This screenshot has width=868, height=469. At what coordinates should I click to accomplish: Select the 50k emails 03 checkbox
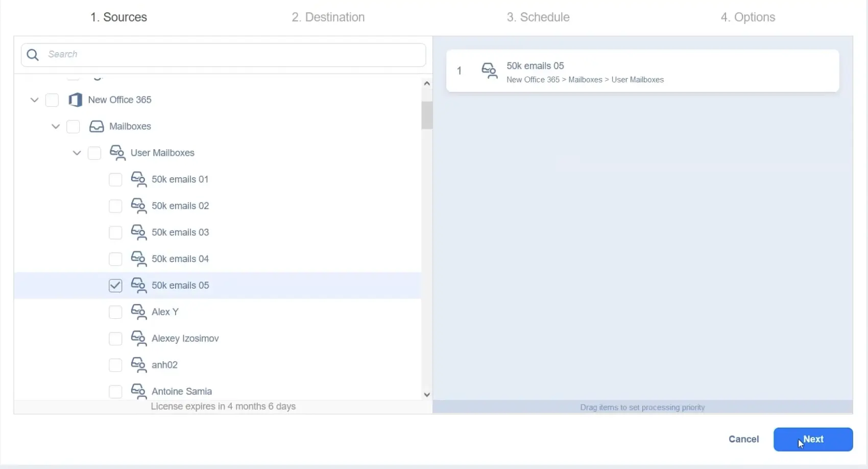tap(115, 233)
